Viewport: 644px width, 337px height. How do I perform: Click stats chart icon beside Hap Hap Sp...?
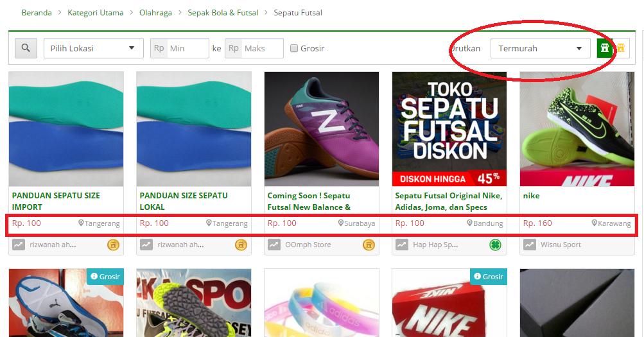coord(402,245)
